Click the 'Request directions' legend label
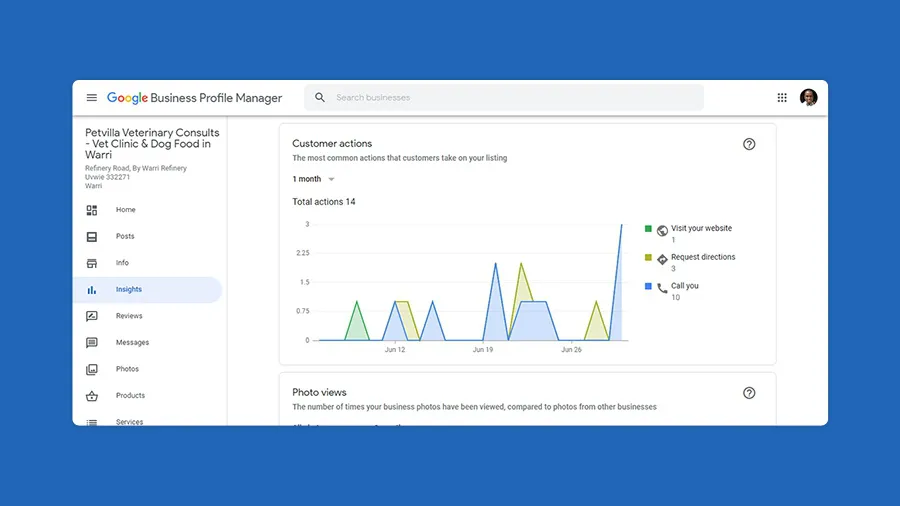The image size is (900, 506). (703, 257)
